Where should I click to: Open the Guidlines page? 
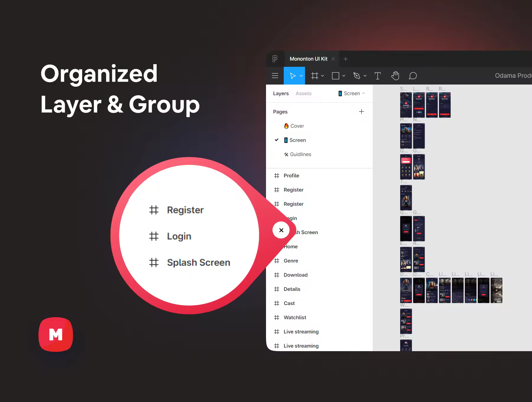(300, 154)
